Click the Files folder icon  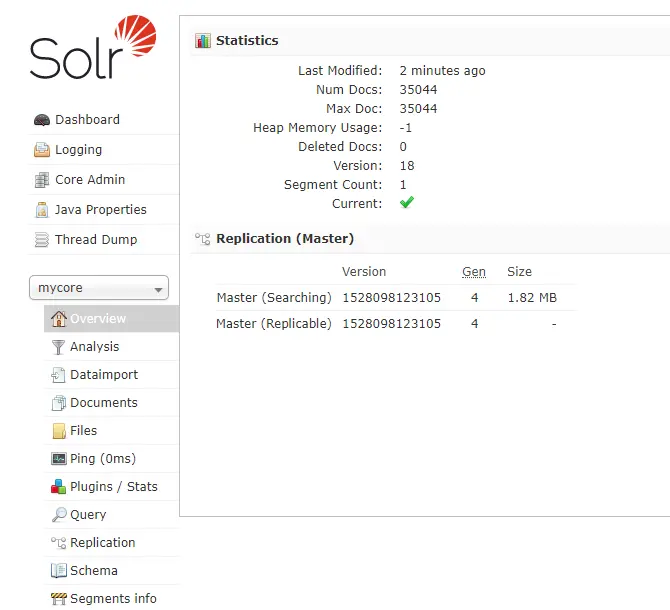[59, 431]
